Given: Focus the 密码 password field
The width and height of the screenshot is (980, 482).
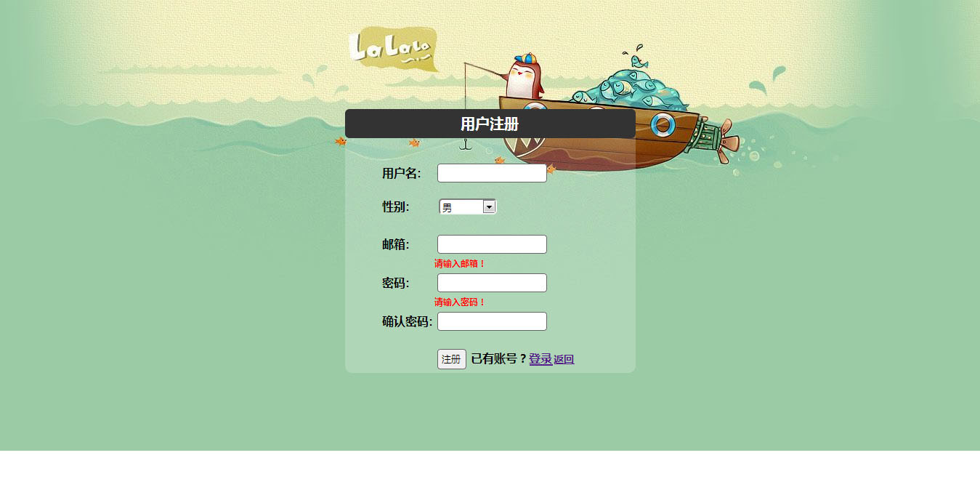Looking at the screenshot, I should (492, 283).
